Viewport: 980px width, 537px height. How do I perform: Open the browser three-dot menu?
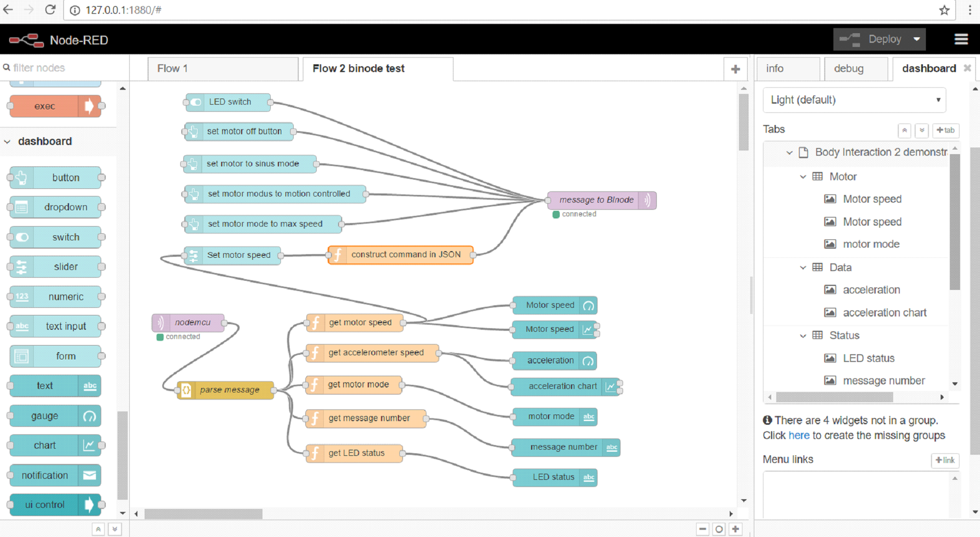[970, 10]
